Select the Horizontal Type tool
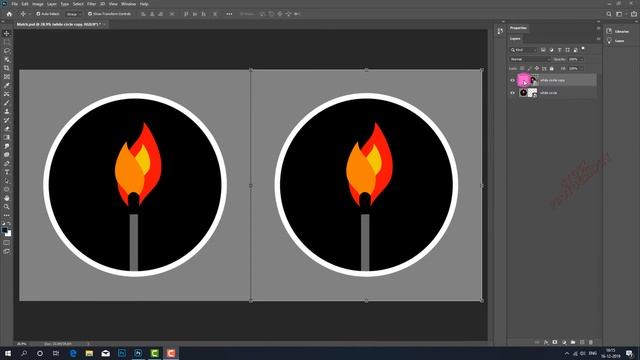This screenshot has height=360, width=640. 7,172
